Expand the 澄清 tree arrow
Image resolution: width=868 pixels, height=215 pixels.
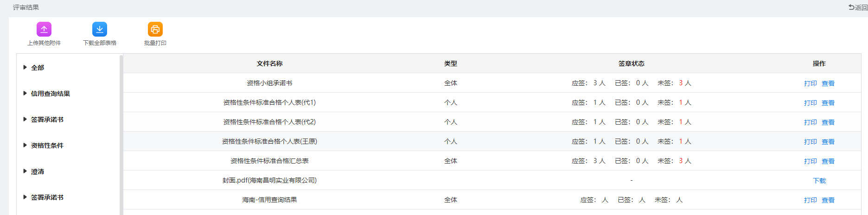[25, 171]
